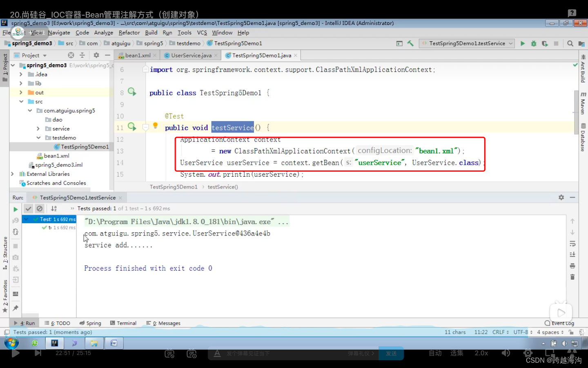Show ignored tests toggle in the Run toolbar

pos(40,209)
